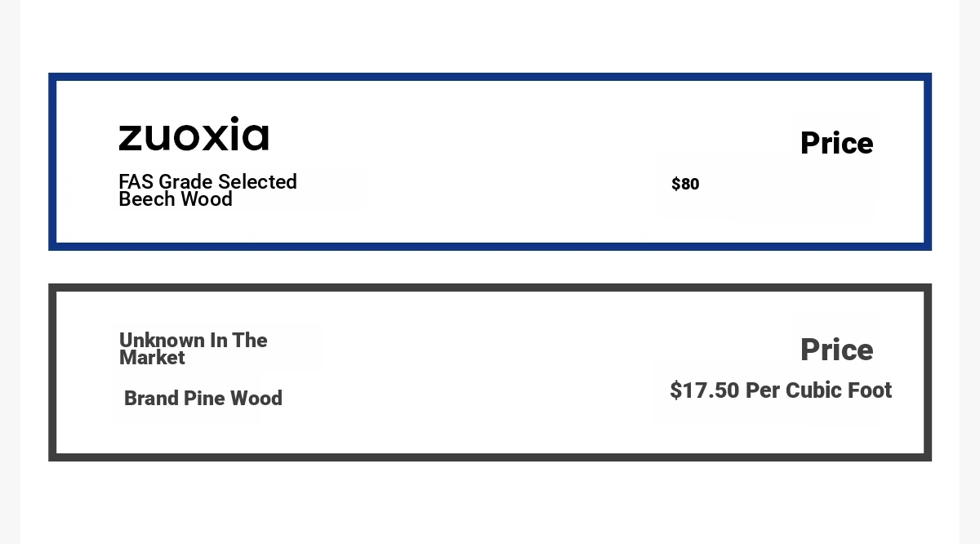Click the $17.50 amount
This screenshot has width=980, height=544.
pyautogui.click(x=704, y=390)
